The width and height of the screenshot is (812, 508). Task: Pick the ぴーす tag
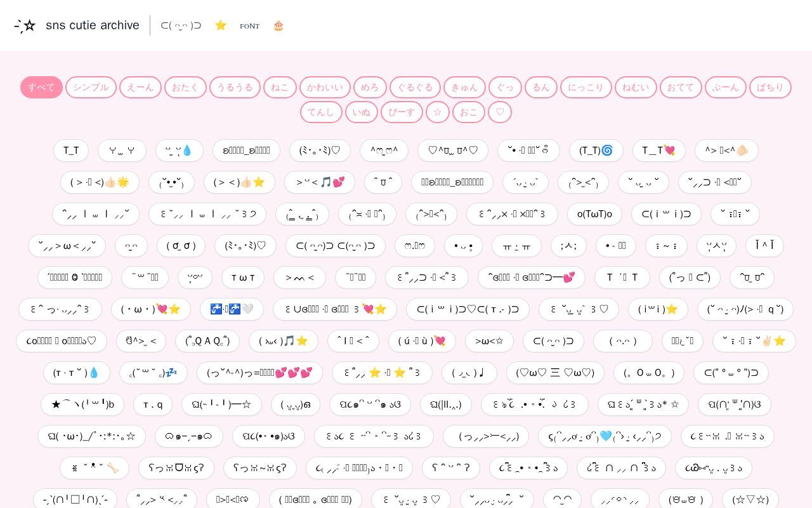click(402, 112)
